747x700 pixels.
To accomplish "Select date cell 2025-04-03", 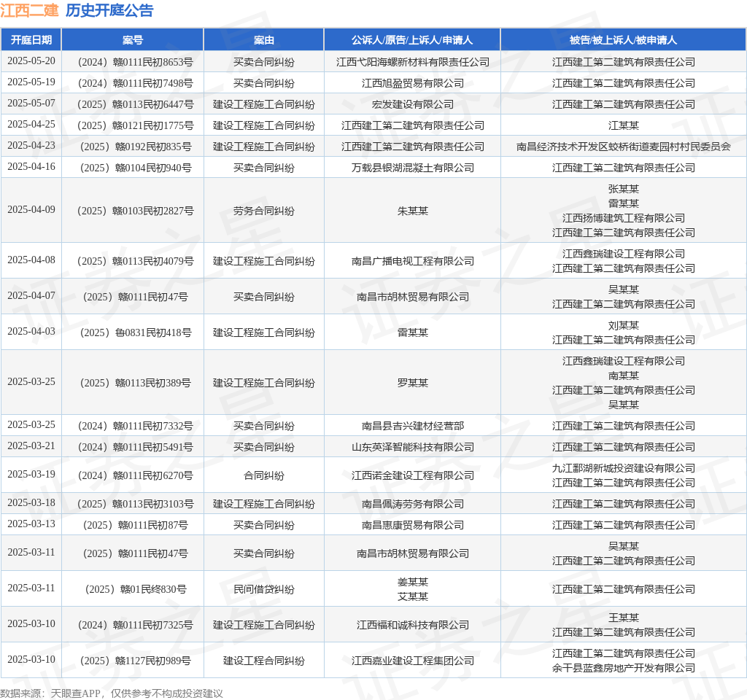I will pos(31,332).
